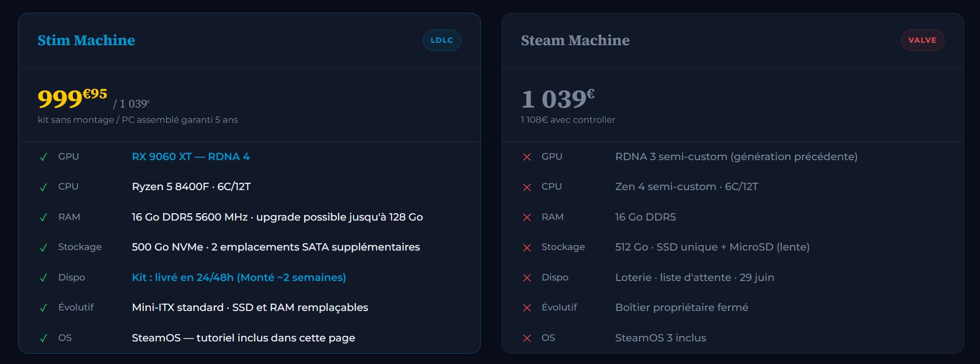
Task: Click Loterie · liste d'attente · 29 juin
Action: [695, 278]
